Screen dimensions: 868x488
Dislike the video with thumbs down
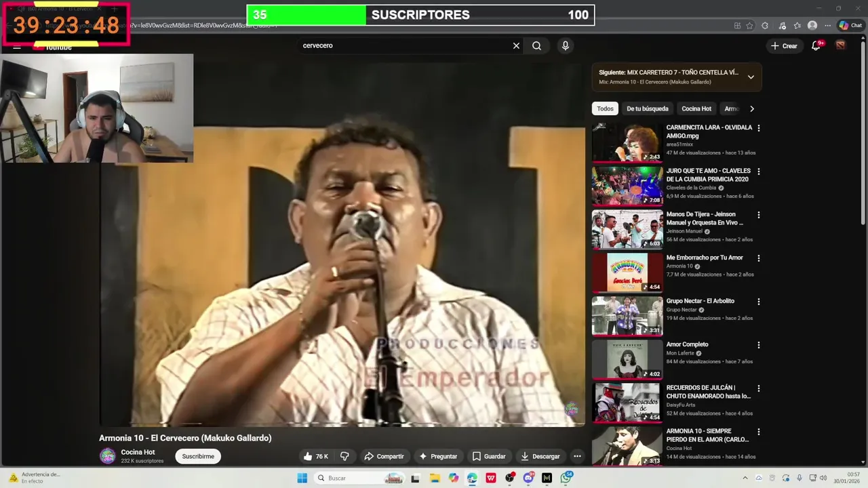[344, 456]
